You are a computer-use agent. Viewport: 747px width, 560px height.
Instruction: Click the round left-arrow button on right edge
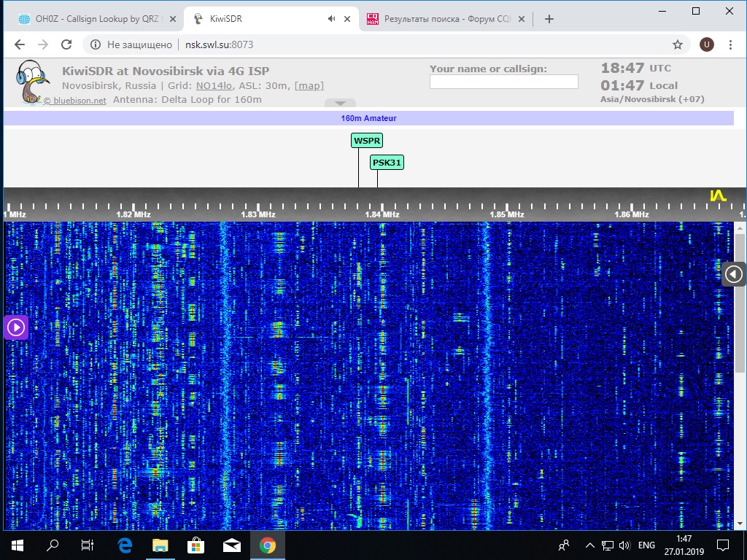(733, 274)
